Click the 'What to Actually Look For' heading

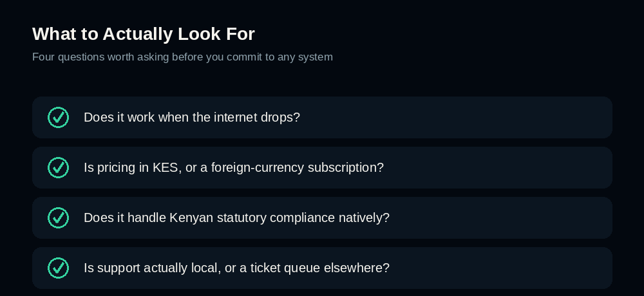144,33
